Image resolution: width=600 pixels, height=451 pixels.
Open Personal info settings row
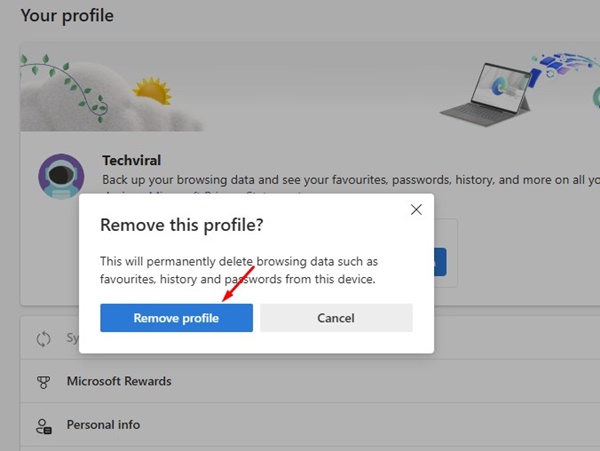pyautogui.click(x=310, y=425)
